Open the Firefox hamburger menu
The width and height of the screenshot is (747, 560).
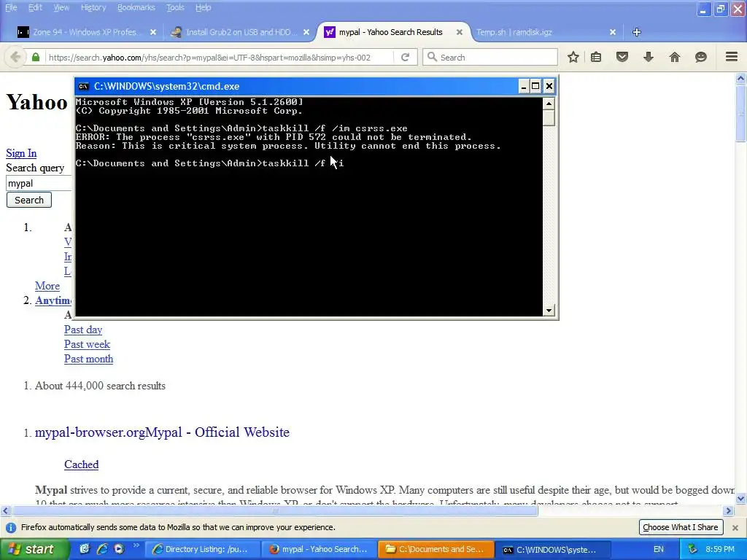[732, 57]
